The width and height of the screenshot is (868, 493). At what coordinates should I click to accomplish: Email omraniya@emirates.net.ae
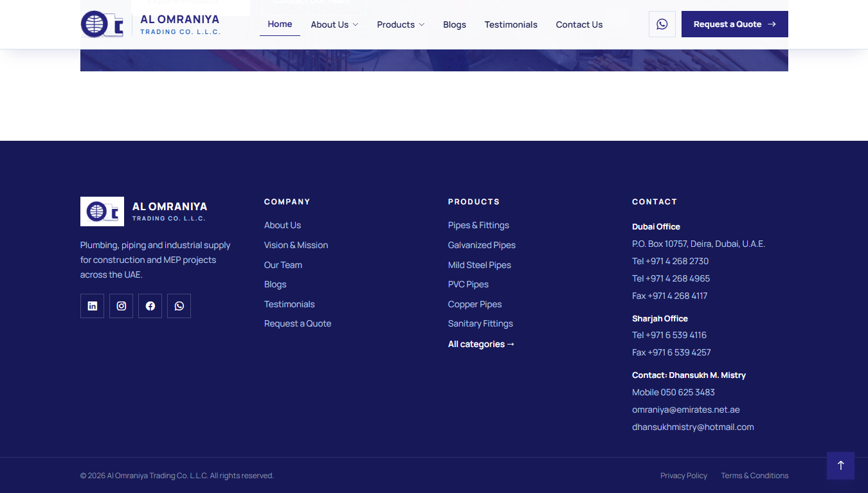[x=686, y=409]
